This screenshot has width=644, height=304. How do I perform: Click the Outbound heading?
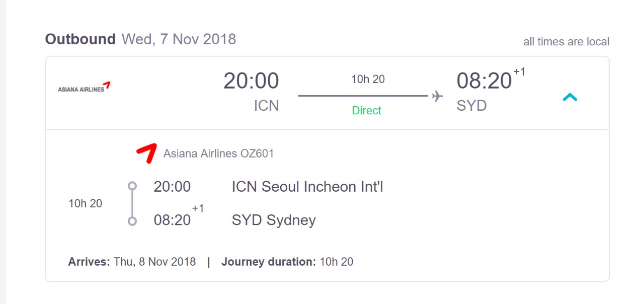coord(80,39)
